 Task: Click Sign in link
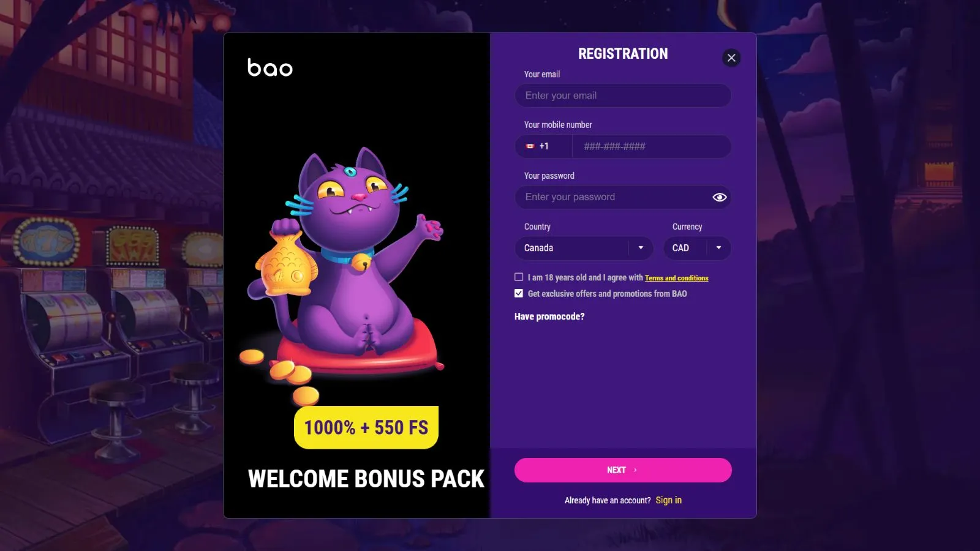tap(668, 500)
